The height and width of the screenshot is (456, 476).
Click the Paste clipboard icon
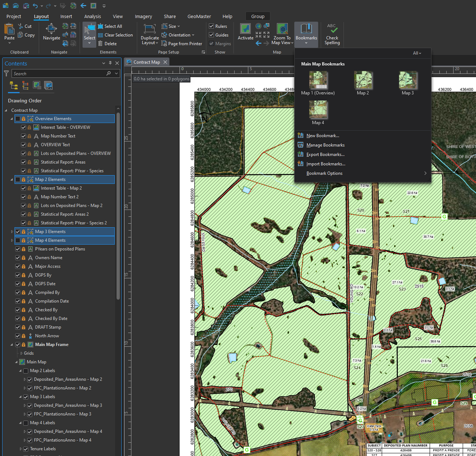pos(10,29)
